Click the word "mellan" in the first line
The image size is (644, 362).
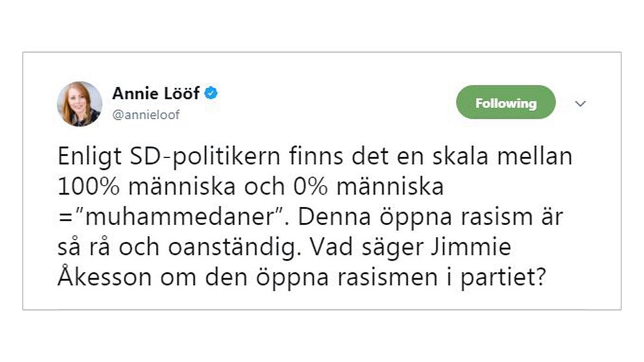(535, 156)
